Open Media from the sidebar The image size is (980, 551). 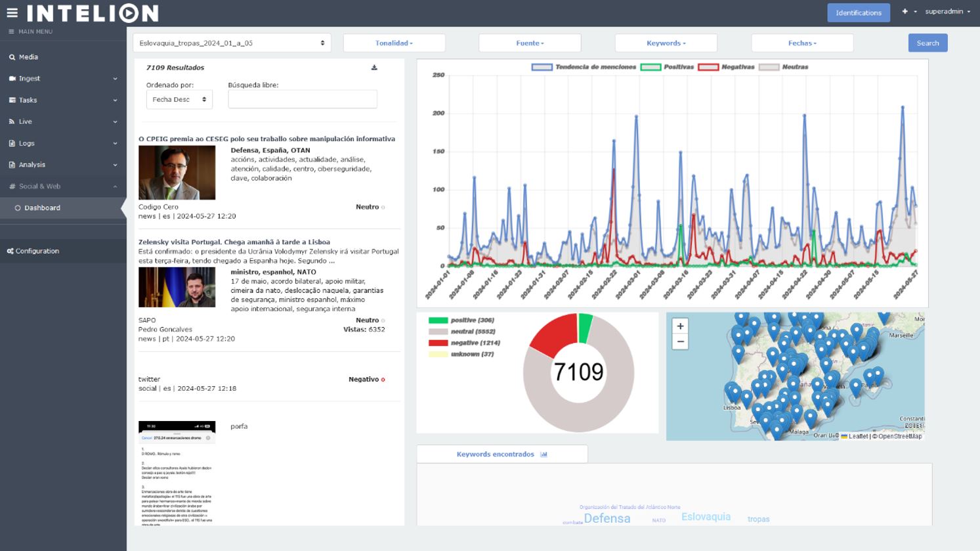click(28, 57)
